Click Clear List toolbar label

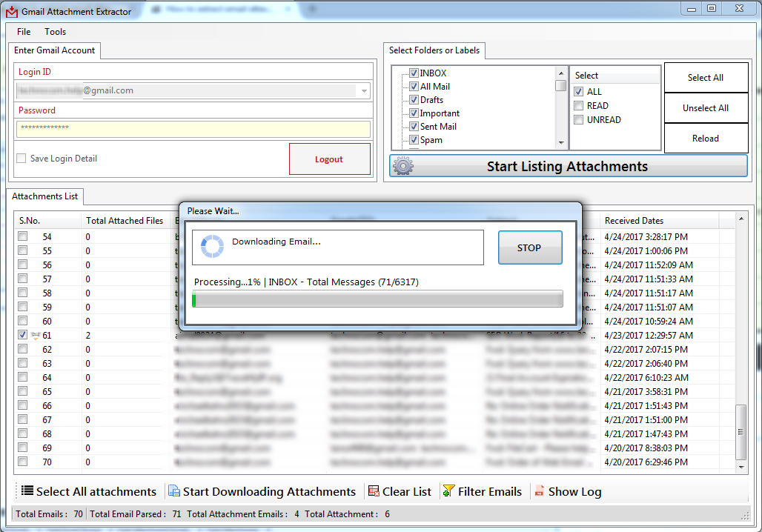407,492
